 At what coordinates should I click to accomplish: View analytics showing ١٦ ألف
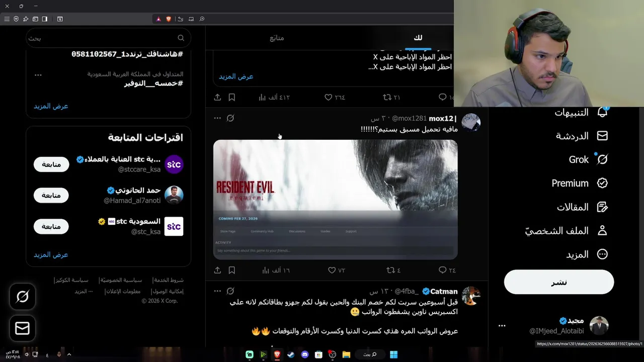pos(276,270)
